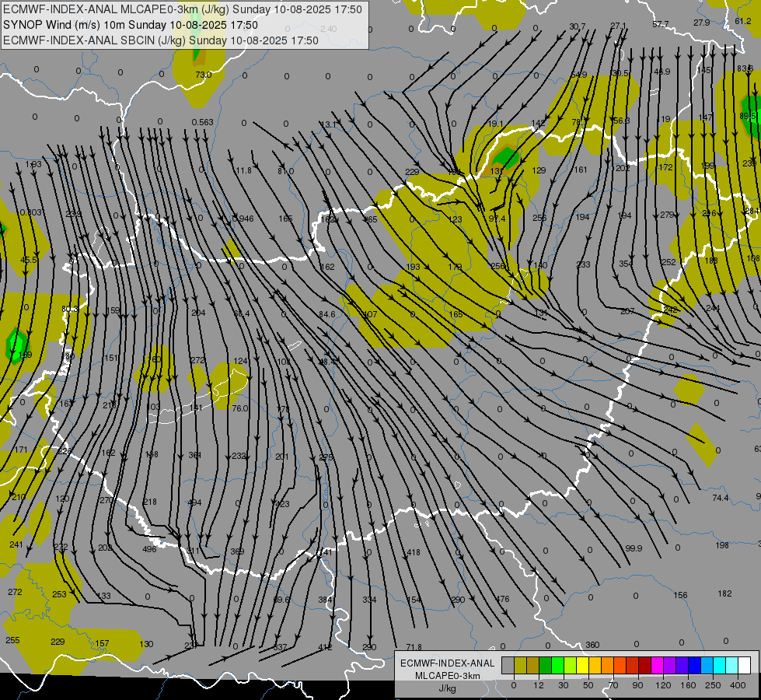Image resolution: width=761 pixels, height=700 pixels.
Task: Click the map value 71.8
Action: pyautogui.click(x=414, y=648)
